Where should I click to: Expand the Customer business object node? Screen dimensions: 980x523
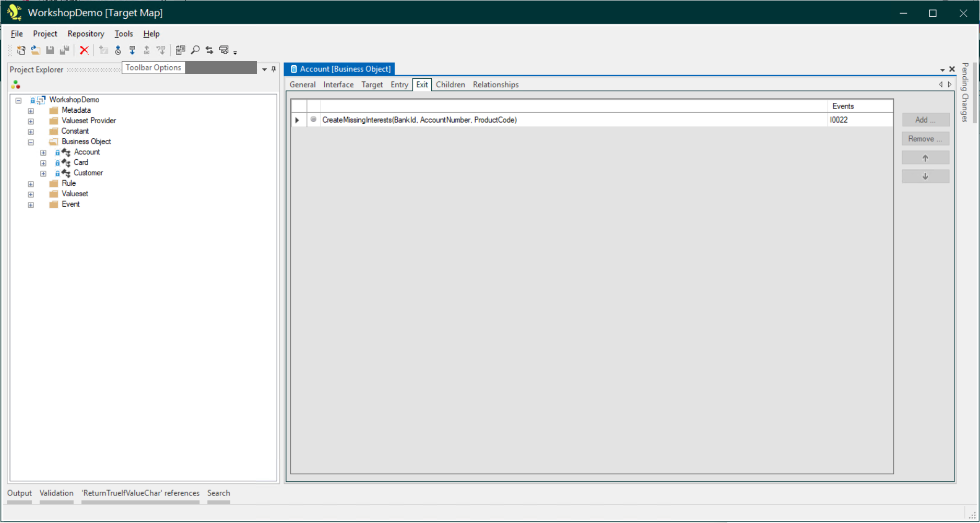point(43,173)
